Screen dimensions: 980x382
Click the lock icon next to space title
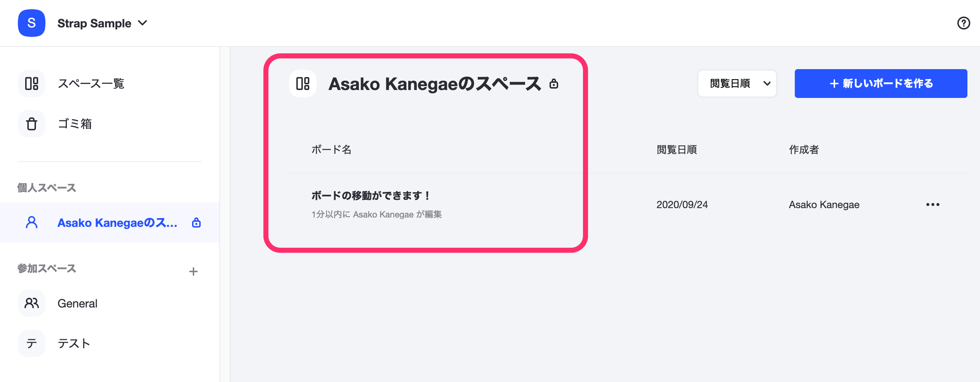click(x=554, y=84)
